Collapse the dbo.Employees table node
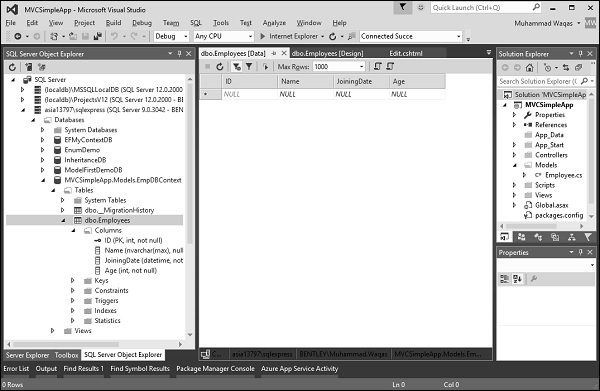The width and height of the screenshot is (600, 391). [x=63, y=220]
